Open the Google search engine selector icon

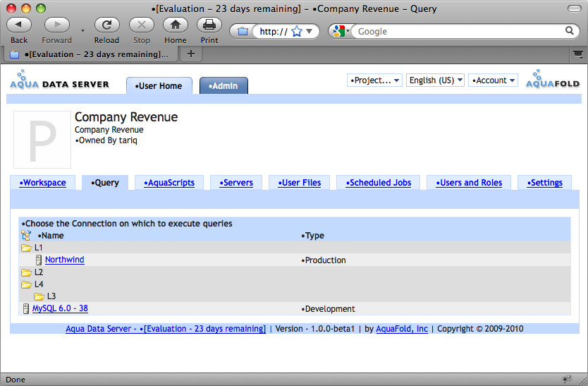[x=339, y=31]
